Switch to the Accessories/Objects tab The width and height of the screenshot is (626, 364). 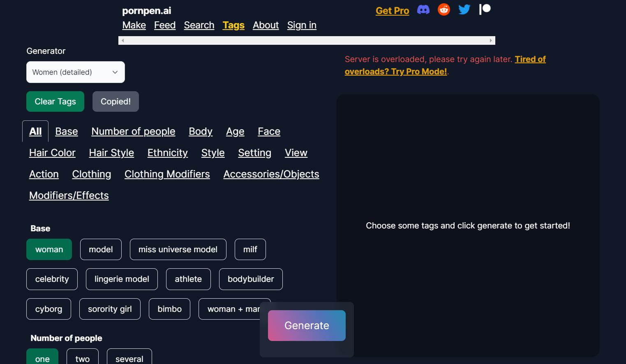click(x=271, y=174)
